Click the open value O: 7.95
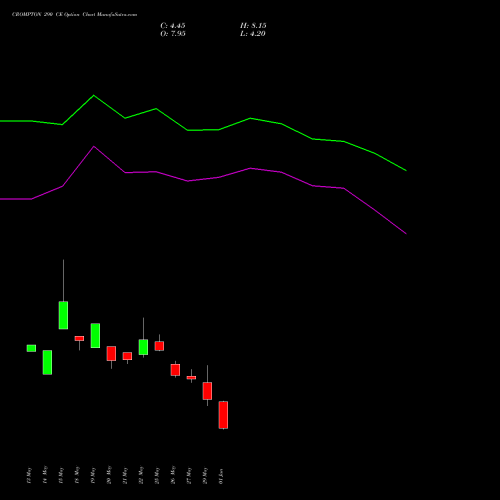This screenshot has width=500, height=500. (173, 34)
